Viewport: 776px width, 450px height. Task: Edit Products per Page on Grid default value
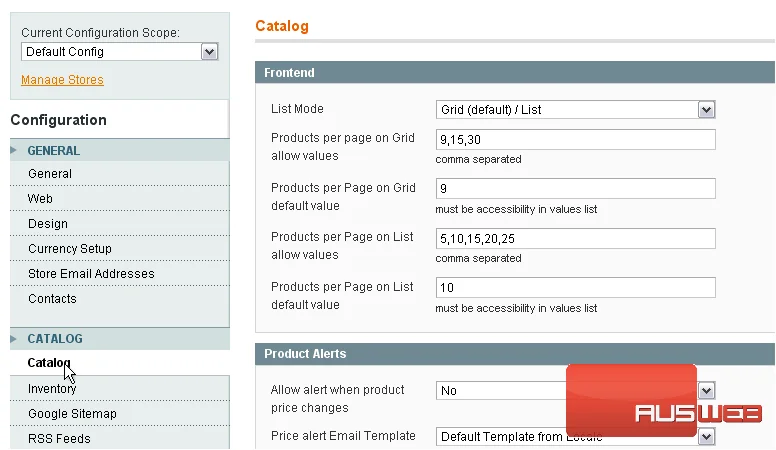pyautogui.click(x=576, y=189)
